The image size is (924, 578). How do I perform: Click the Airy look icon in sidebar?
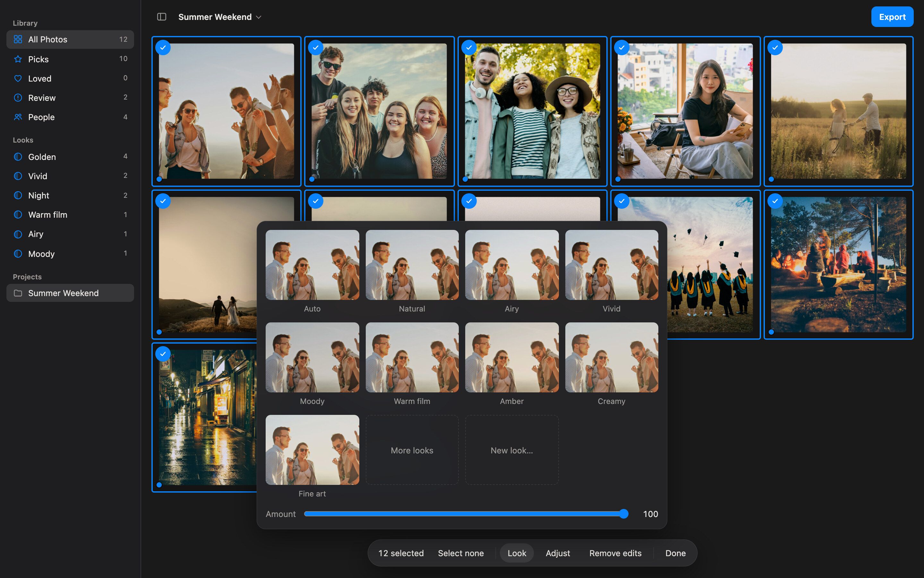(x=18, y=234)
